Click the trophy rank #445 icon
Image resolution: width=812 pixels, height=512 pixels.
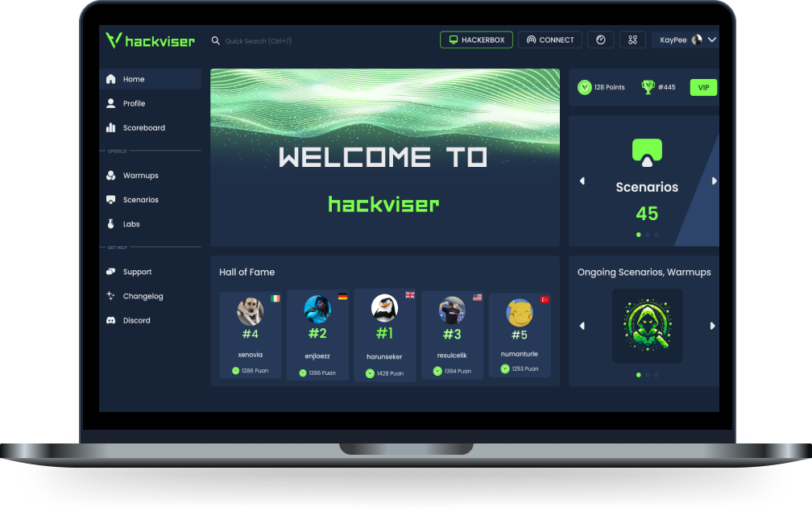pyautogui.click(x=648, y=87)
